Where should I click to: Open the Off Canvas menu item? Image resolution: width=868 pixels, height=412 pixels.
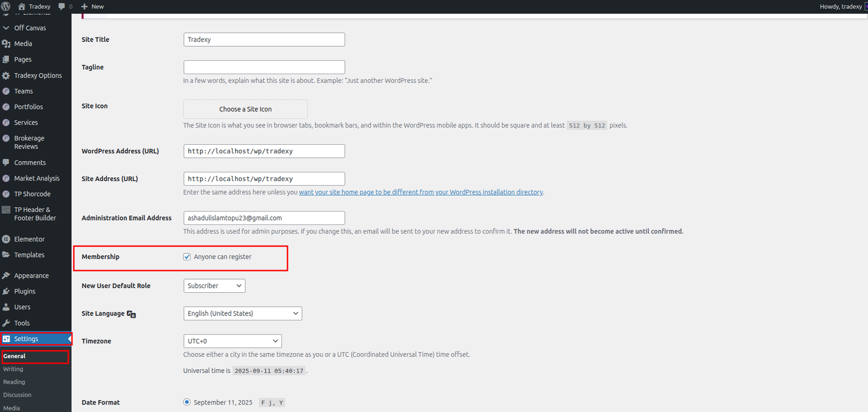(x=30, y=28)
